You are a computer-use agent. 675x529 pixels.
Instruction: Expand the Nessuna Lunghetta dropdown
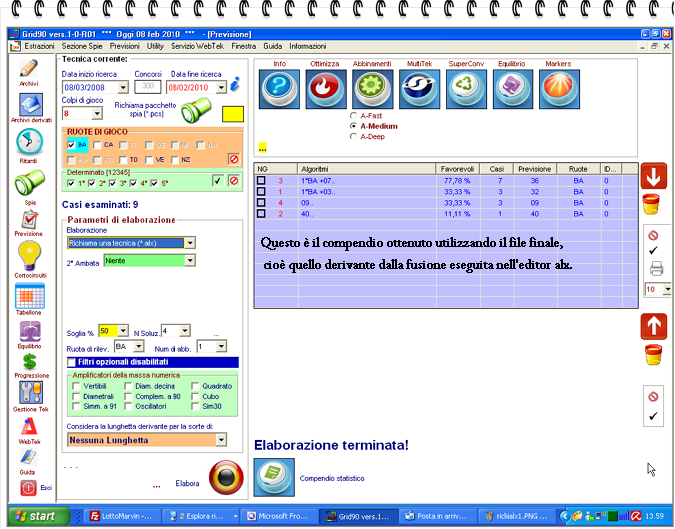(x=220, y=439)
